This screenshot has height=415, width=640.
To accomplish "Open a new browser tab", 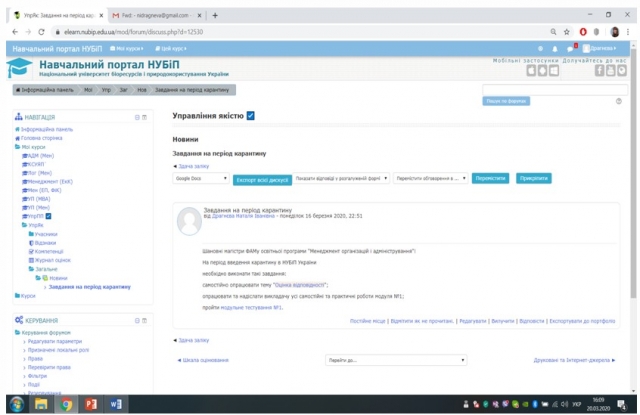I will tap(215, 16).
